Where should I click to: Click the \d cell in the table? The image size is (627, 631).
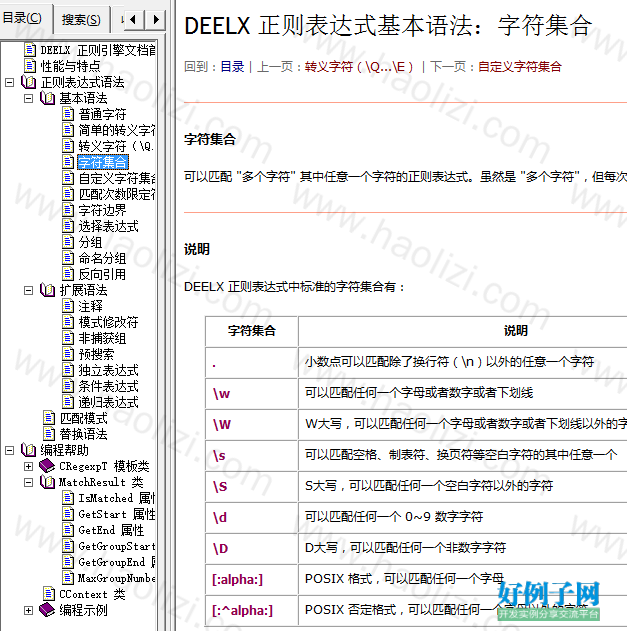252,517
